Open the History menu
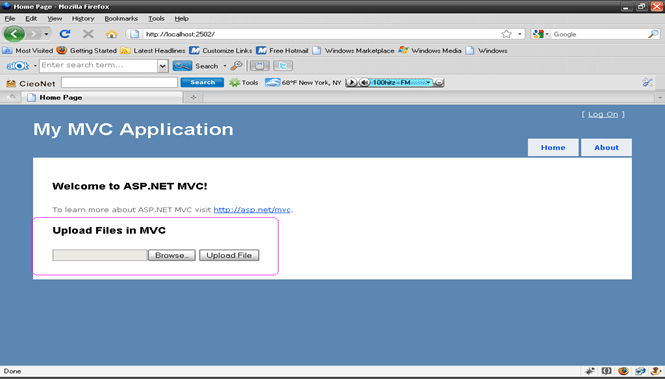This screenshot has width=665, height=379. 83,19
